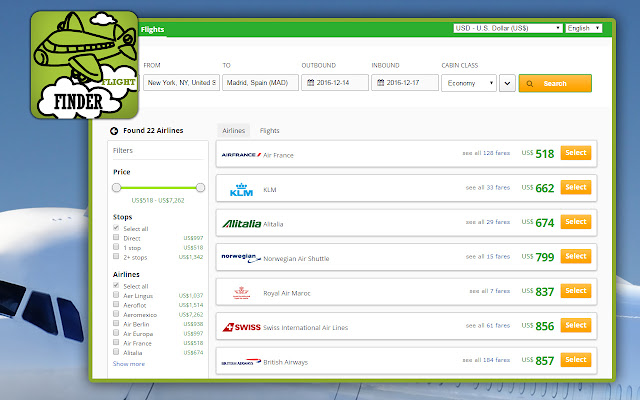640x400 pixels.
Task: Click the Flight Finder airplane logo
Action: (84, 65)
